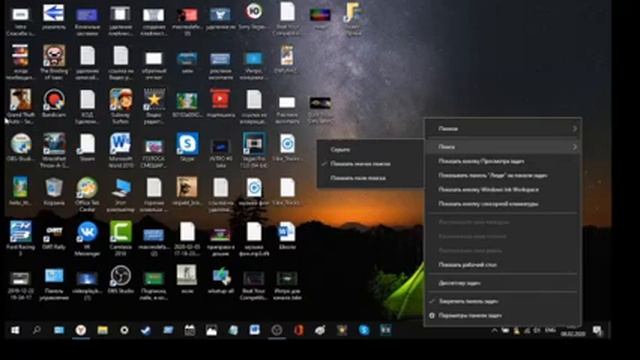Image resolution: width=640 pixels, height=360 pixels.
Task: Toggle Показать кнопку сенсорной клавиатуры
Action: (503, 204)
